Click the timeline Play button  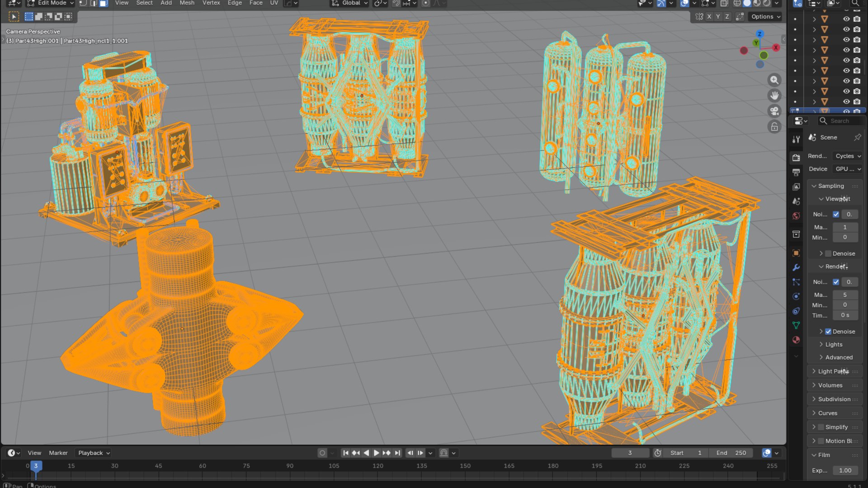click(x=376, y=453)
